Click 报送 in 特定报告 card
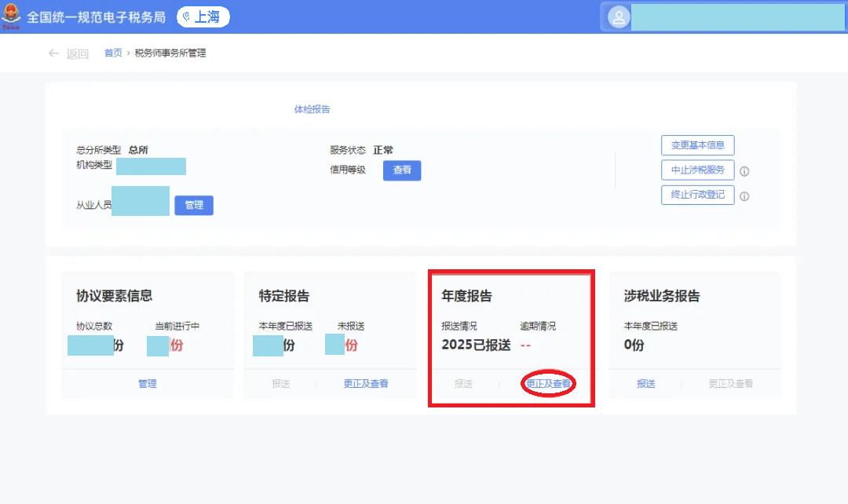The image size is (848, 504). pyautogui.click(x=281, y=384)
